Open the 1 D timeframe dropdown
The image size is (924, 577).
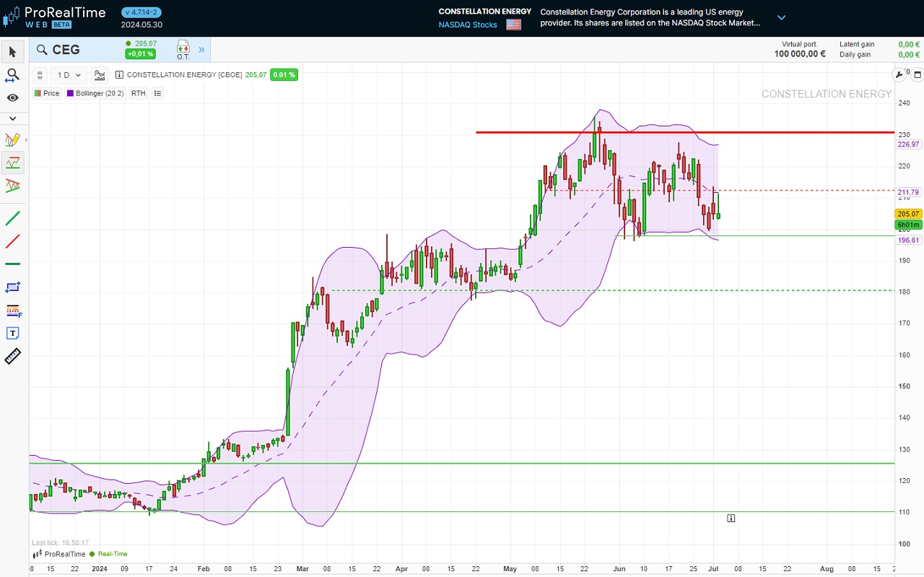pyautogui.click(x=70, y=75)
